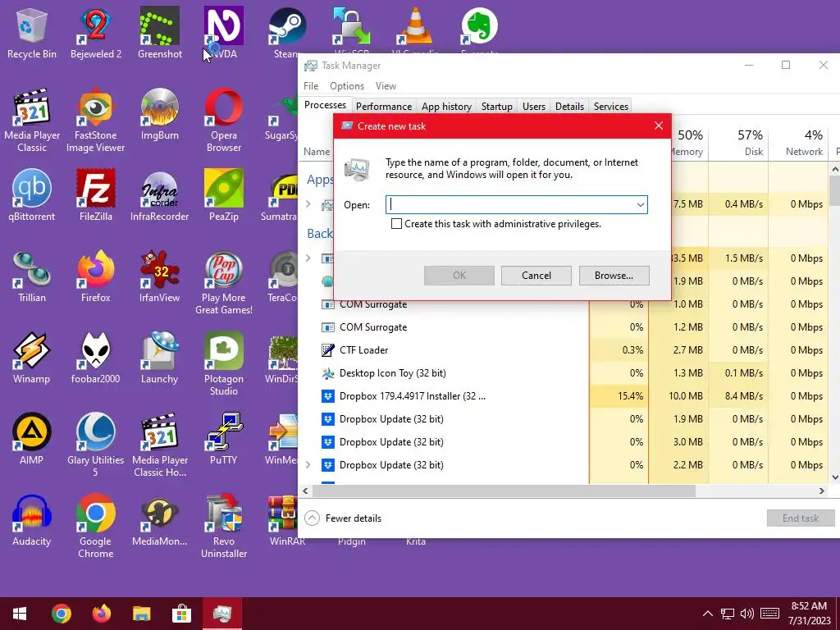Click the volume icon in system tray
Image resolution: width=840 pixels, height=630 pixels.
point(746,614)
